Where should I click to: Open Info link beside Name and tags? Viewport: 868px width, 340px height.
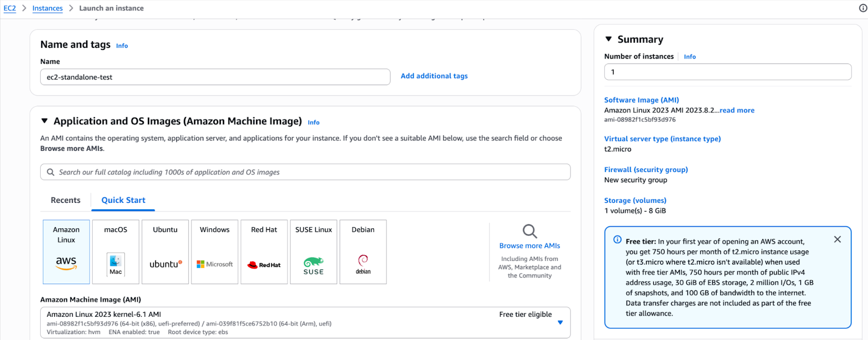[x=122, y=46]
